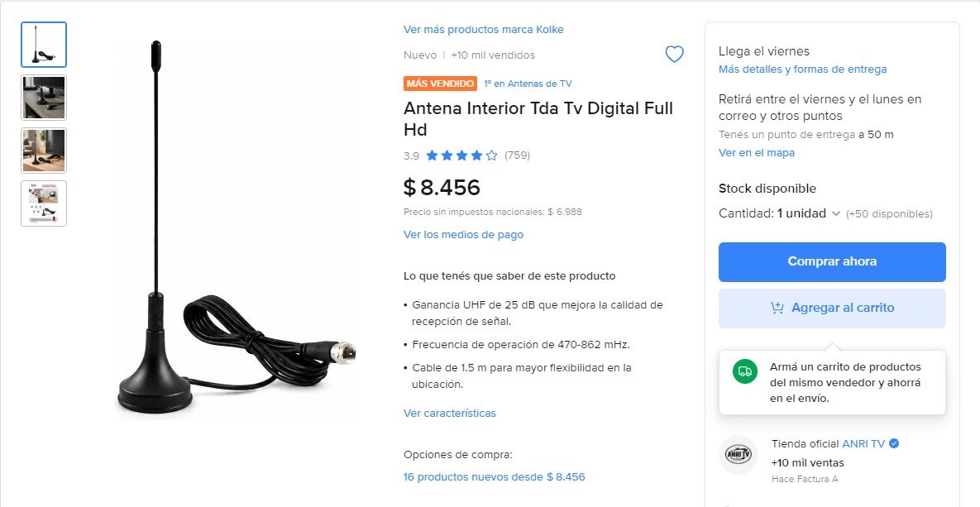Click the star rating icons
The height and width of the screenshot is (507, 980).
(x=461, y=155)
